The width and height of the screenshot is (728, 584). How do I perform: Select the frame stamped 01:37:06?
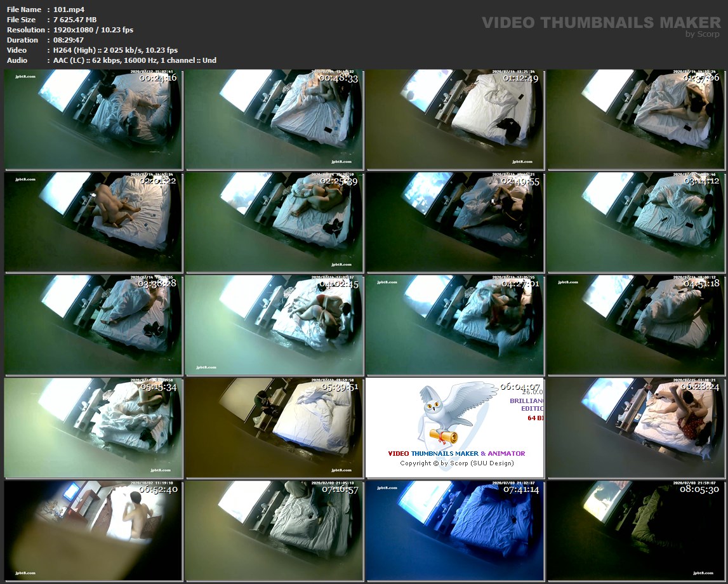coord(636,119)
